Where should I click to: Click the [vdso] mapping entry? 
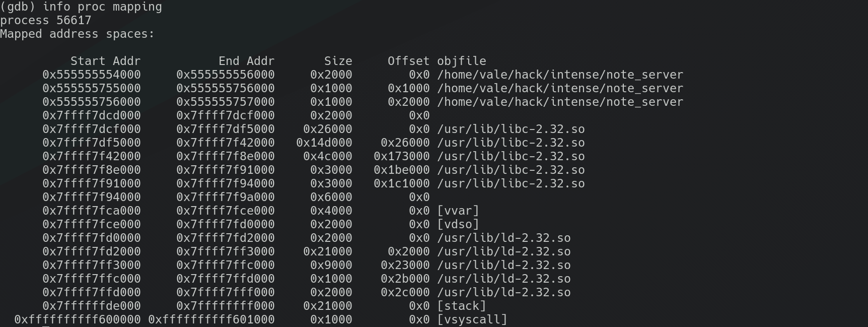click(458, 225)
